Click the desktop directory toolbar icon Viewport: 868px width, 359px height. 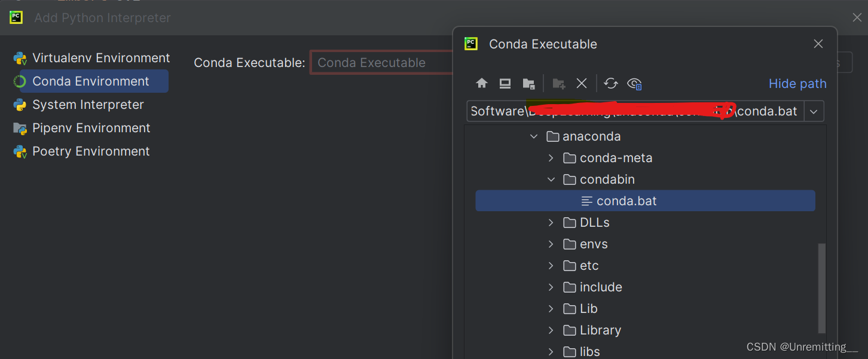[505, 84]
